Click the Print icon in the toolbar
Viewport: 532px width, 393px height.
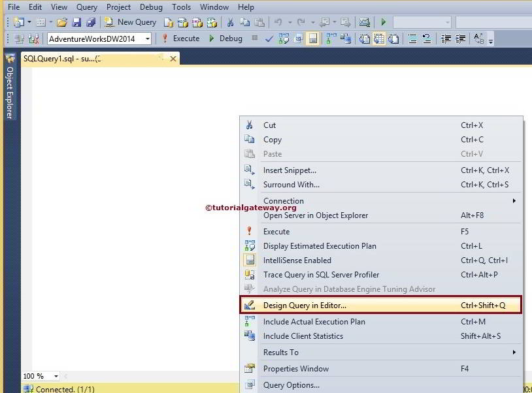[x=91, y=22]
